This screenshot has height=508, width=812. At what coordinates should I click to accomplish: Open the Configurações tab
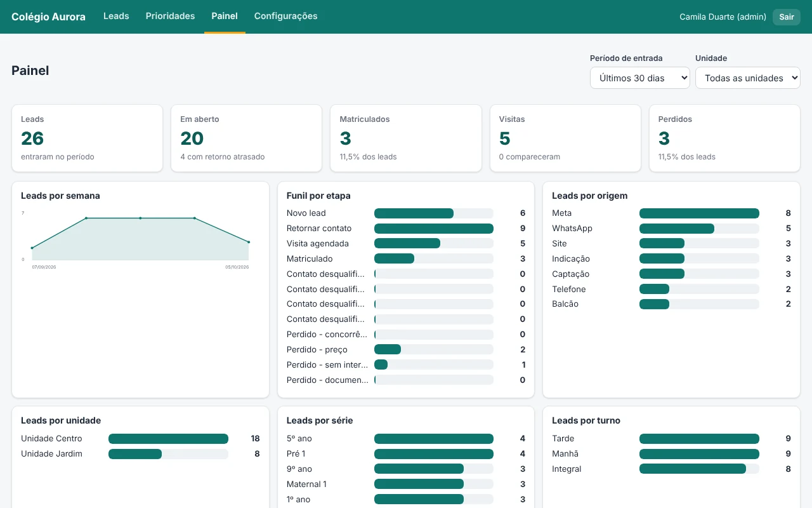tap(285, 17)
